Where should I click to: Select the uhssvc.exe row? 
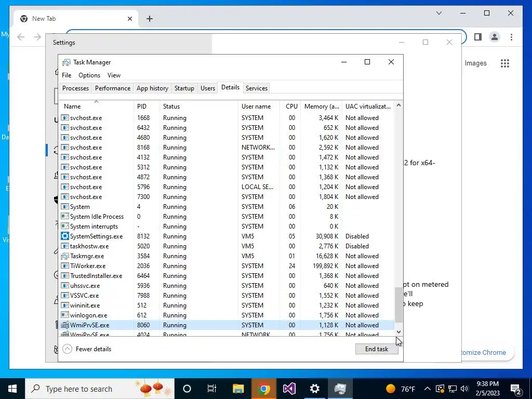point(227,286)
